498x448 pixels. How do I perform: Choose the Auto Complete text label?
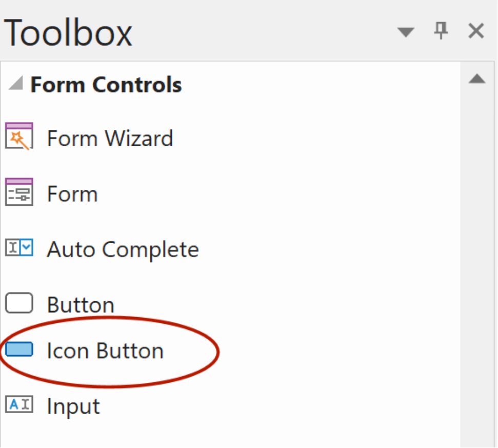(123, 250)
